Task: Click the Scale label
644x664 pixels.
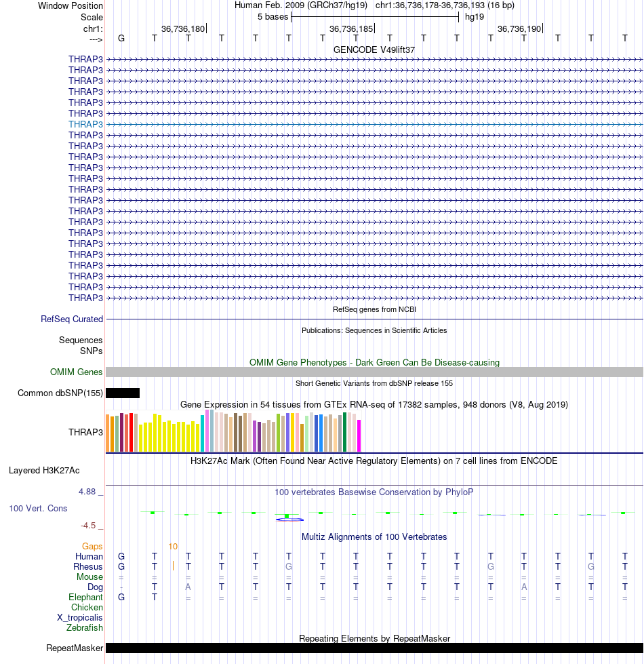Action: (x=92, y=18)
